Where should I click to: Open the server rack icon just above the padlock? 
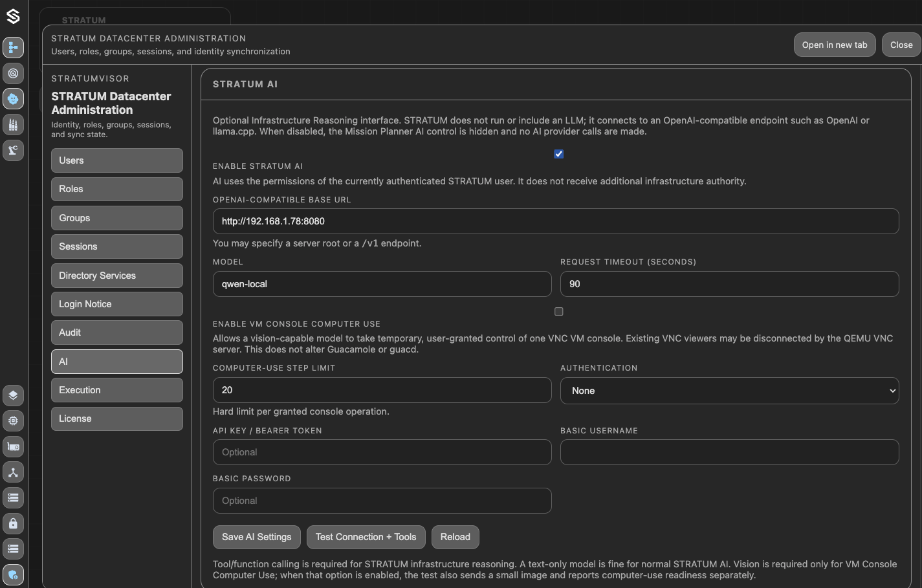tap(13, 497)
